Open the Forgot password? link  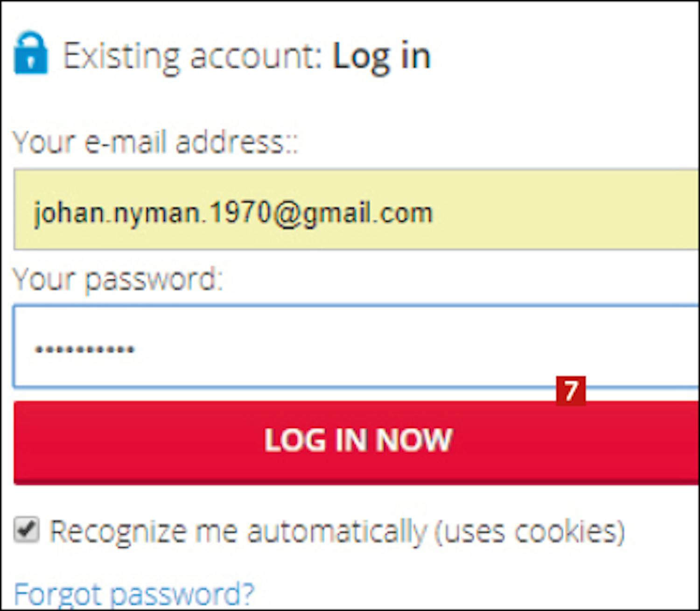(134, 594)
